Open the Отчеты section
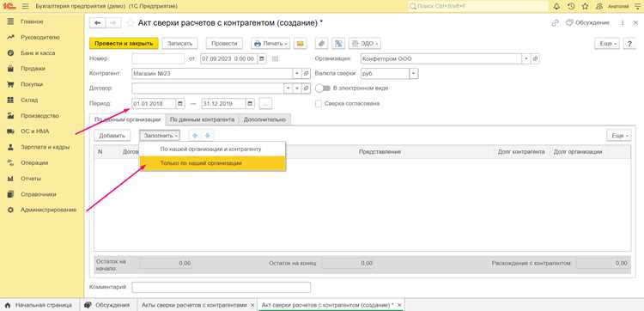The width and height of the screenshot is (644, 311). pyautogui.click(x=31, y=179)
